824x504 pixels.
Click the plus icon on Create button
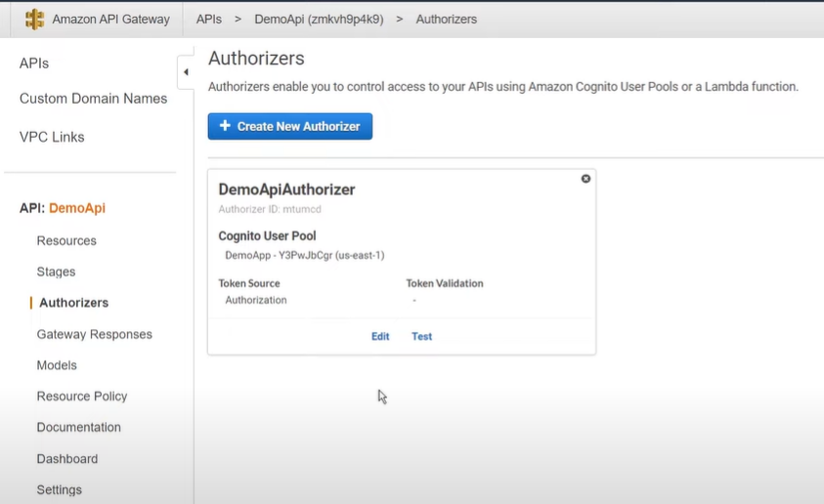225,126
